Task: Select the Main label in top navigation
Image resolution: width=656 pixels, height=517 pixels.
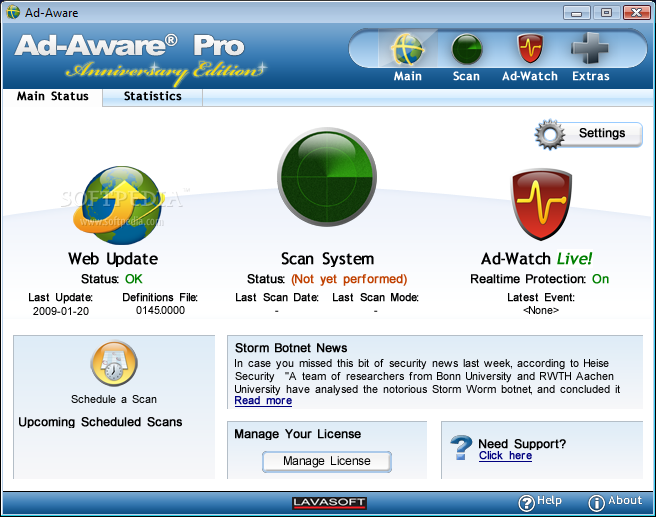Action: (407, 76)
